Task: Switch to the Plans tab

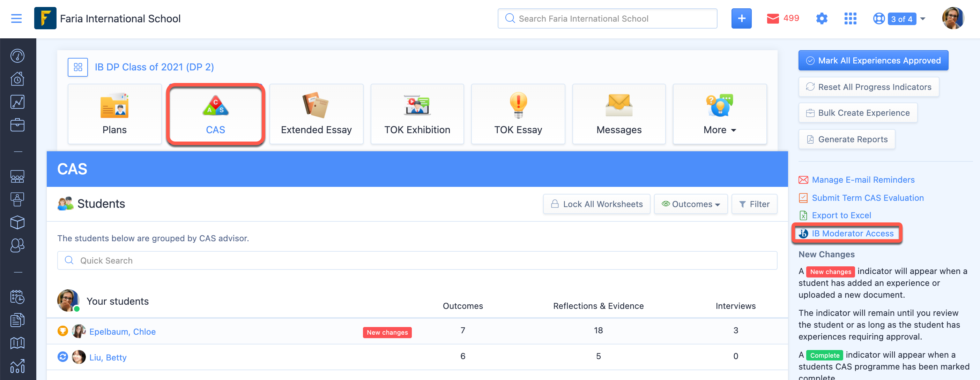Action: tap(114, 114)
